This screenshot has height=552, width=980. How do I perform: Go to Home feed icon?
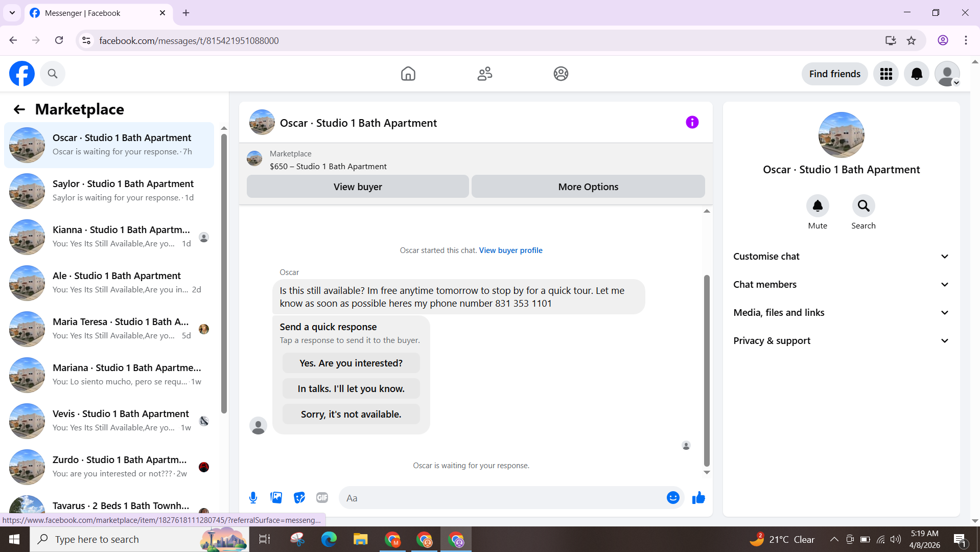[408, 74]
